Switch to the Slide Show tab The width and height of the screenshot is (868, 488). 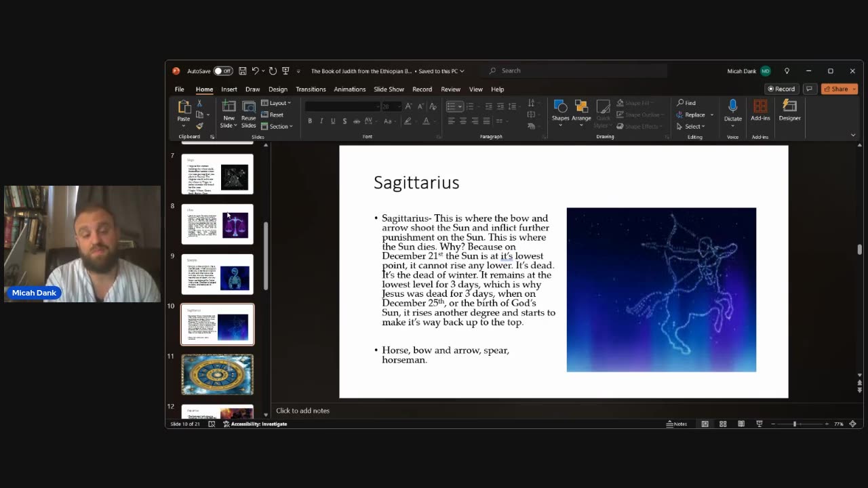pos(389,89)
